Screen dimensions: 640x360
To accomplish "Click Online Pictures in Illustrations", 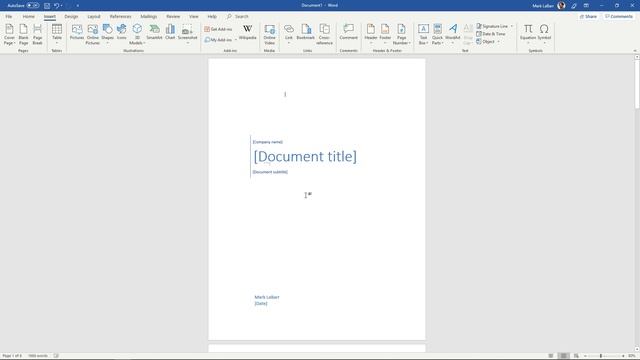I will (93, 34).
